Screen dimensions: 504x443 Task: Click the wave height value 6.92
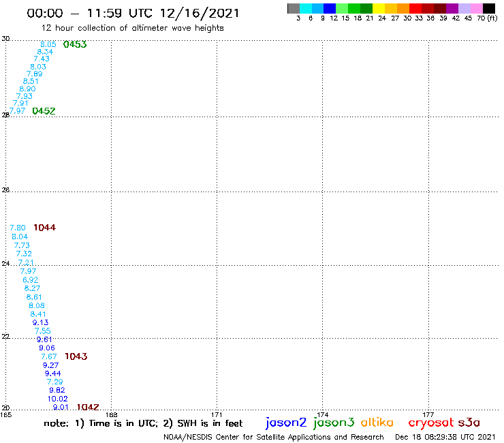pos(30,280)
